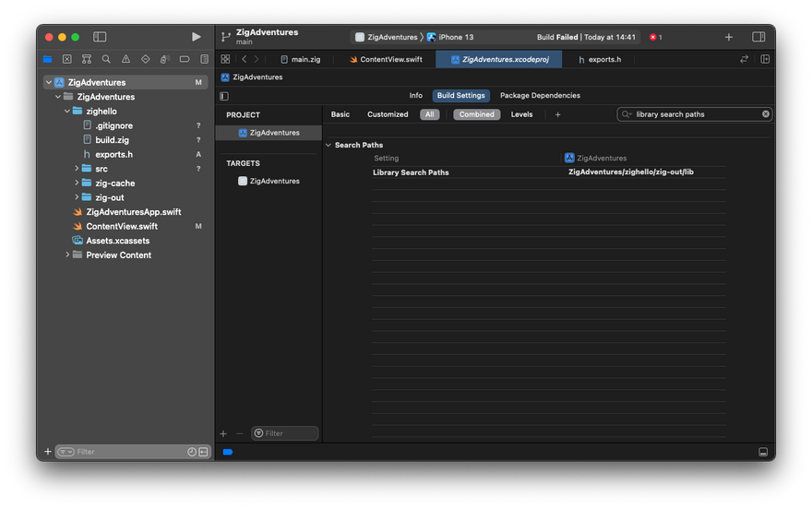Click the targets Filter field
This screenshot has height=509, width=812.
click(x=290, y=433)
